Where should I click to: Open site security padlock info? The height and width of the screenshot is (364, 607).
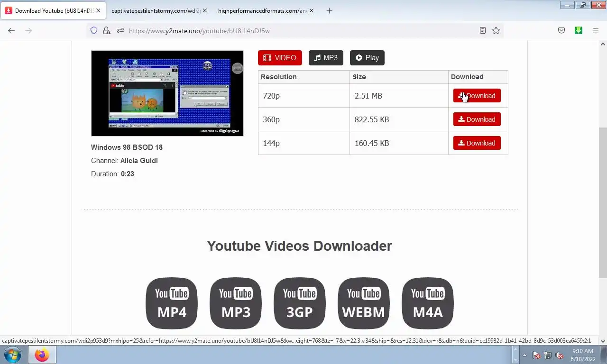pyautogui.click(x=107, y=30)
